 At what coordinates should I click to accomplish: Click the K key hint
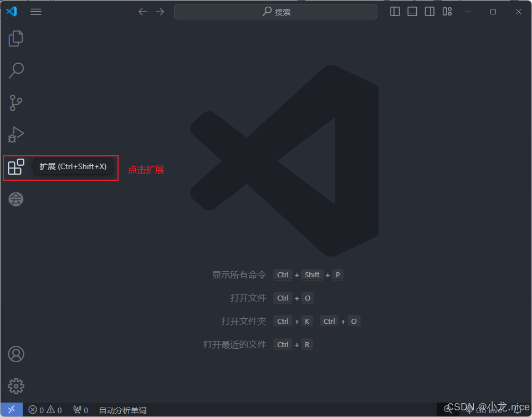click(x=306, y=321)
